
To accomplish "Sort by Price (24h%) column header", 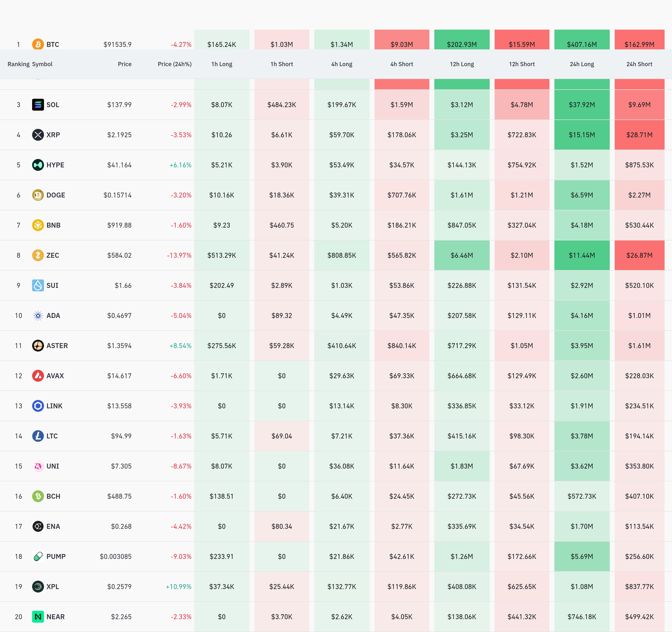I will [174, 64].
